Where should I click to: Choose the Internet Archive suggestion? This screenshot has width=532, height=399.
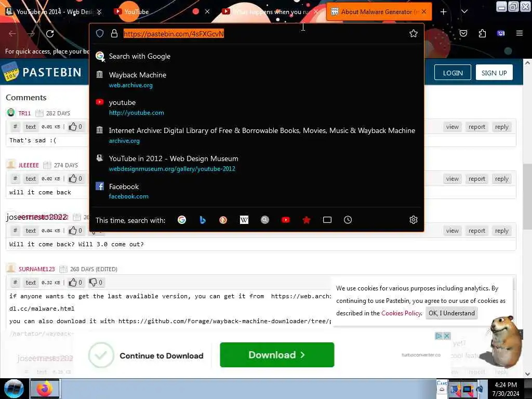point(257,136)
